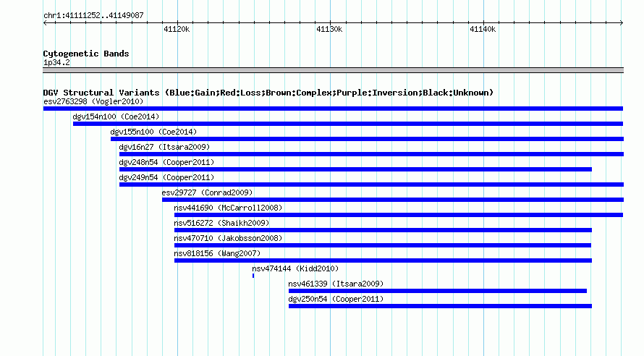Screen dimensions: 644x356
Task: Click the 1p34.2 band label
Action: click(x=56, y=62)
